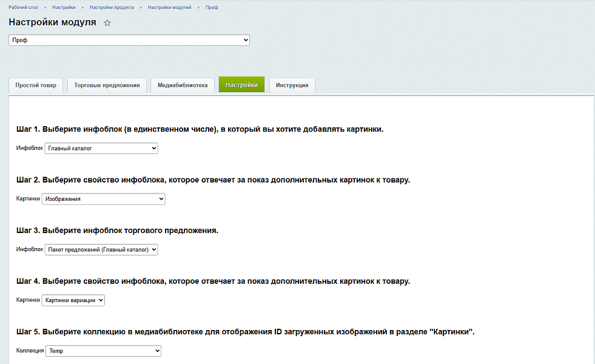The image size is (595, 364).
Task: Open the Пакет предложений offer infoblock dropdown
Action: [x=101, y=249]
